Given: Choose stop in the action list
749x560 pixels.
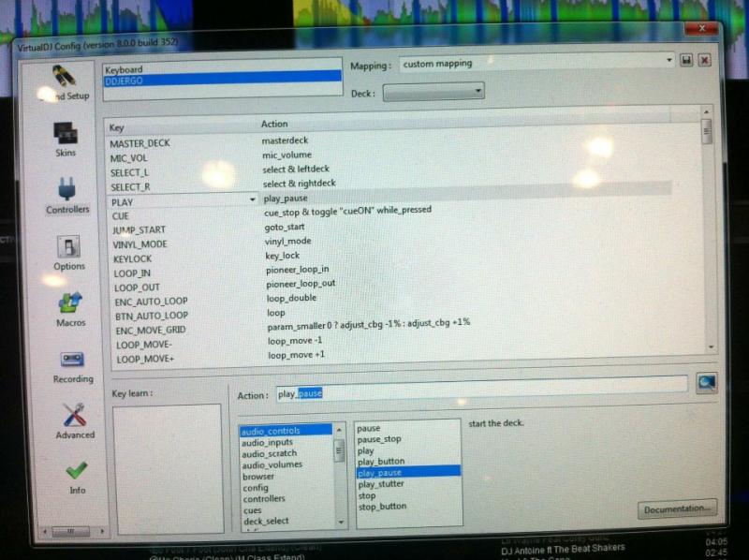Looking at the screenshot, I should pos(366,495).
